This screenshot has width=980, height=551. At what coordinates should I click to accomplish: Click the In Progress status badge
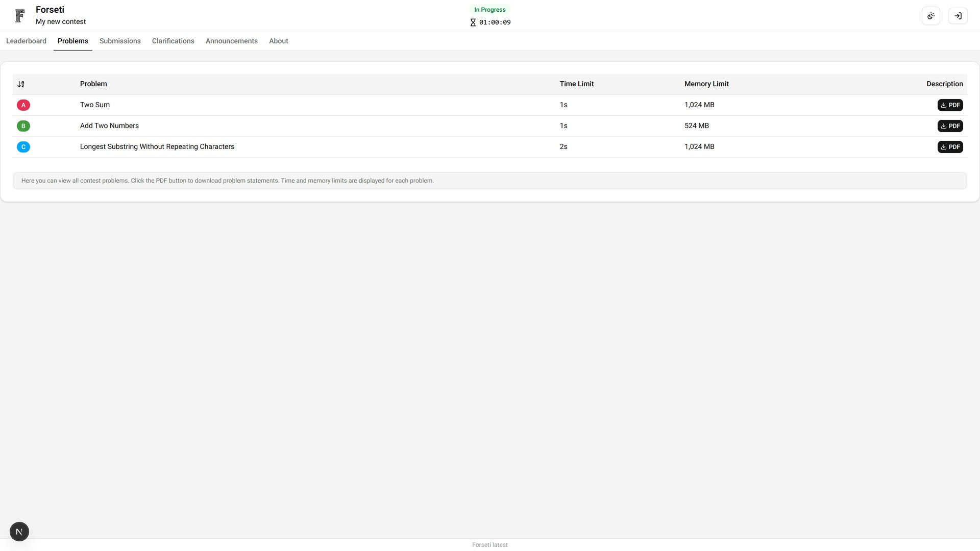tap(489, 10)
